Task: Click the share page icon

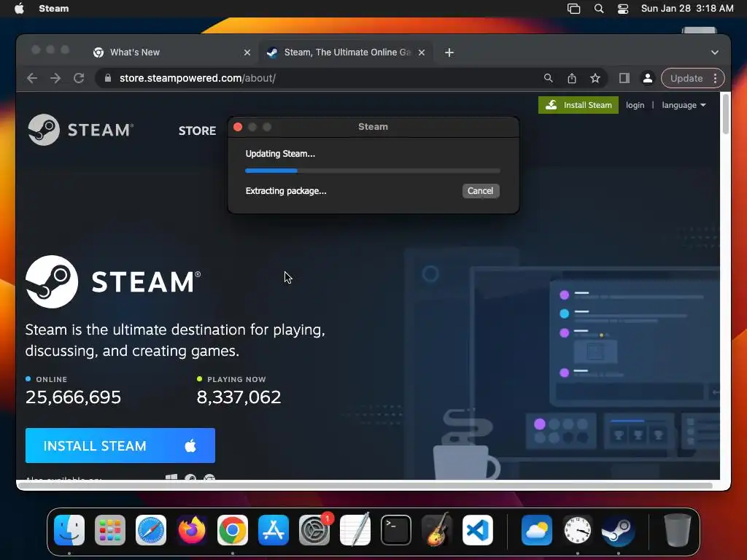Action: pyautogui.click(x=572, y=78)
